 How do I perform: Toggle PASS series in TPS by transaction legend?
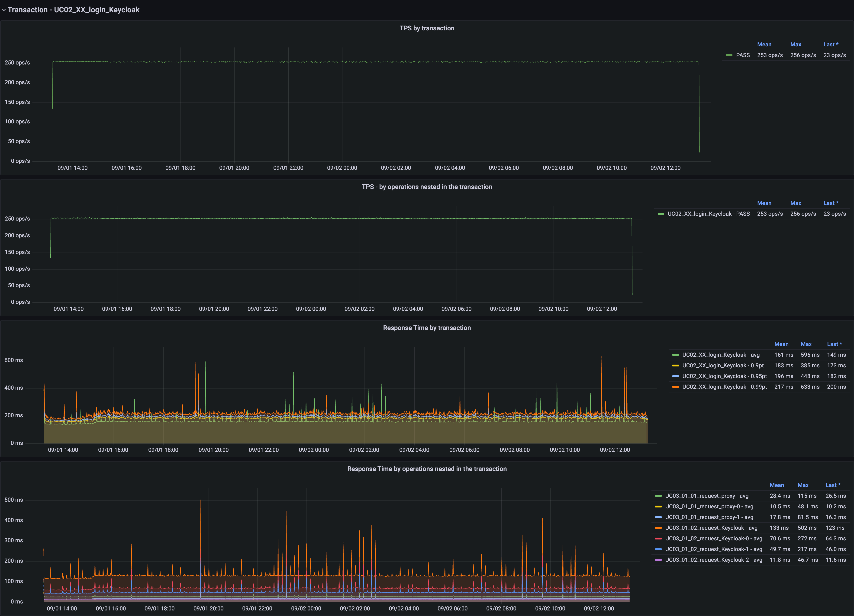coord(743,55)
